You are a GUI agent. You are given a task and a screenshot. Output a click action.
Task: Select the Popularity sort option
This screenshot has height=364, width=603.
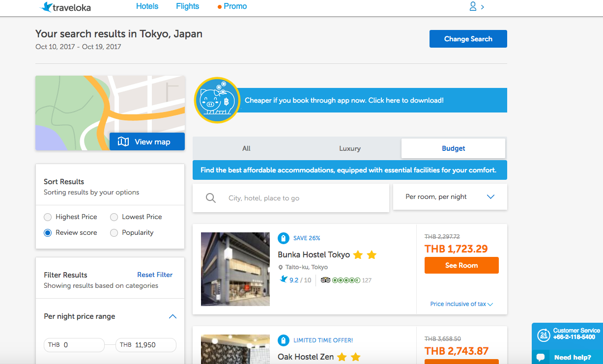114,232
